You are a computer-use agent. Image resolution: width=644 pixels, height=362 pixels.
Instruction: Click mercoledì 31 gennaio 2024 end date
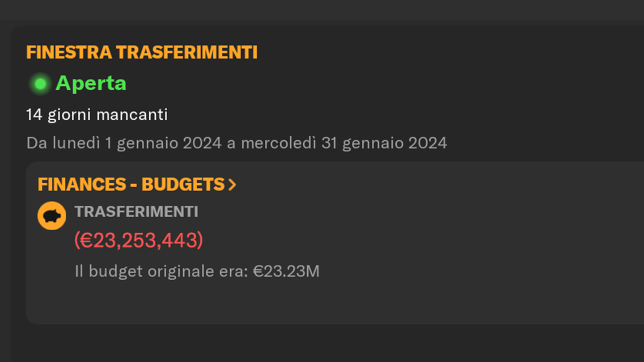(x=344, y=143)
